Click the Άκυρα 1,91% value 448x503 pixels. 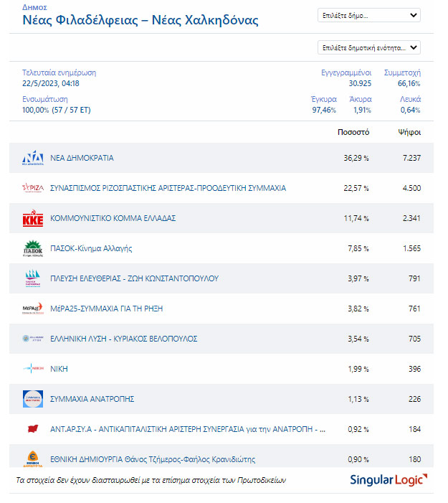[362, 110]
